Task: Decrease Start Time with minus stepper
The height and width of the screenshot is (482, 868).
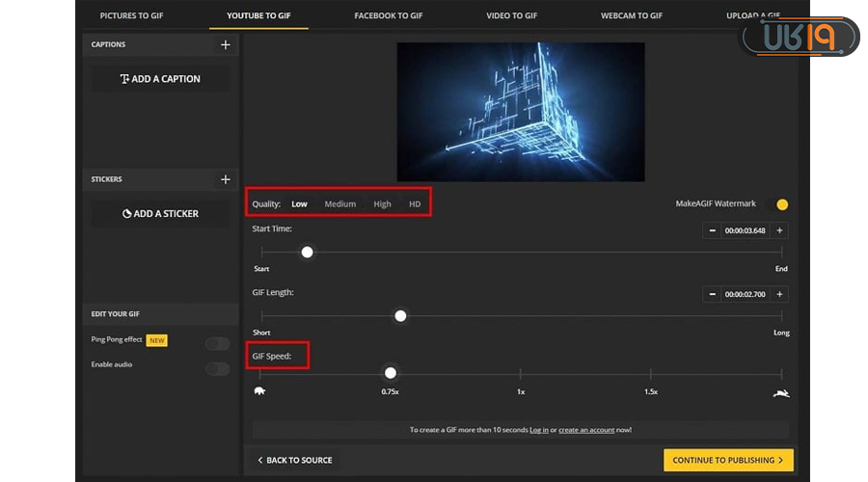Action: pyautogui.click(x=713, y=230)
